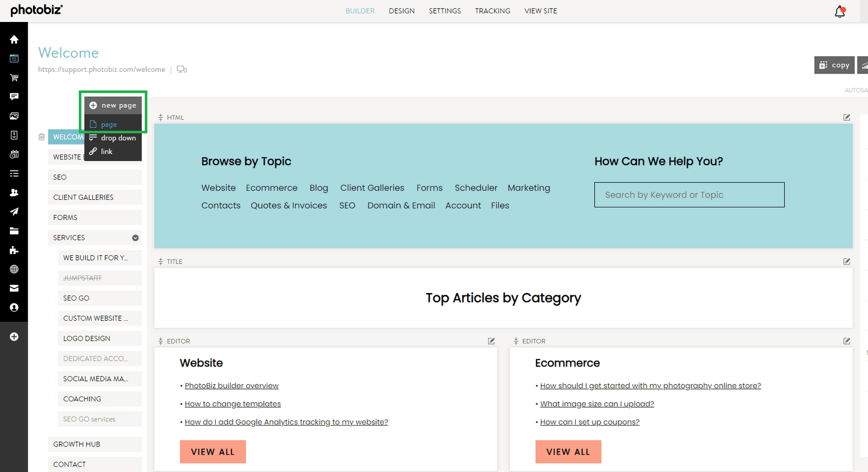Edit the Ecommerce editor block
868x472 pixels.
click(x=847, y=341)
